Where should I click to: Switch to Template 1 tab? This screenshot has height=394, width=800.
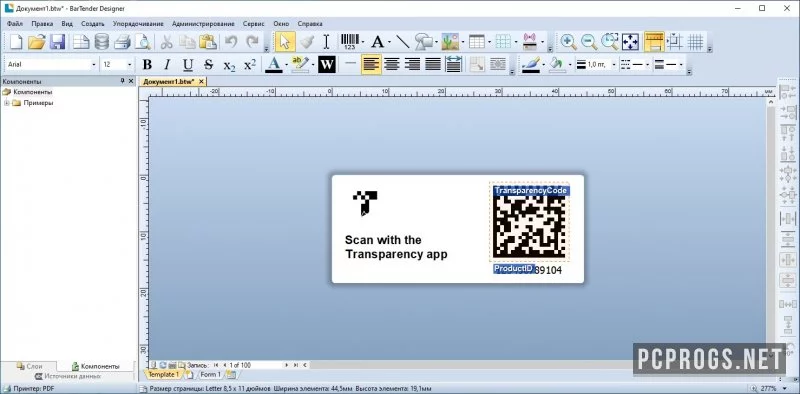pyautogui.click(x=163, y=375)
